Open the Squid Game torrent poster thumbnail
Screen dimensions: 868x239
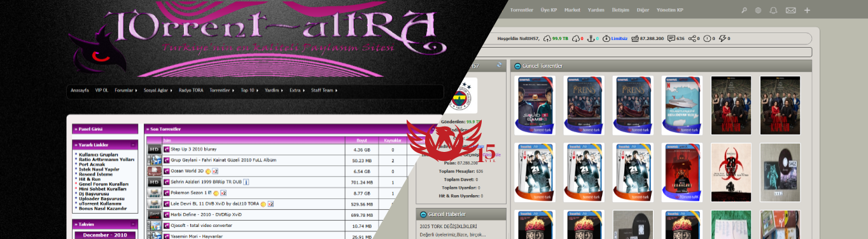(535, 106)
